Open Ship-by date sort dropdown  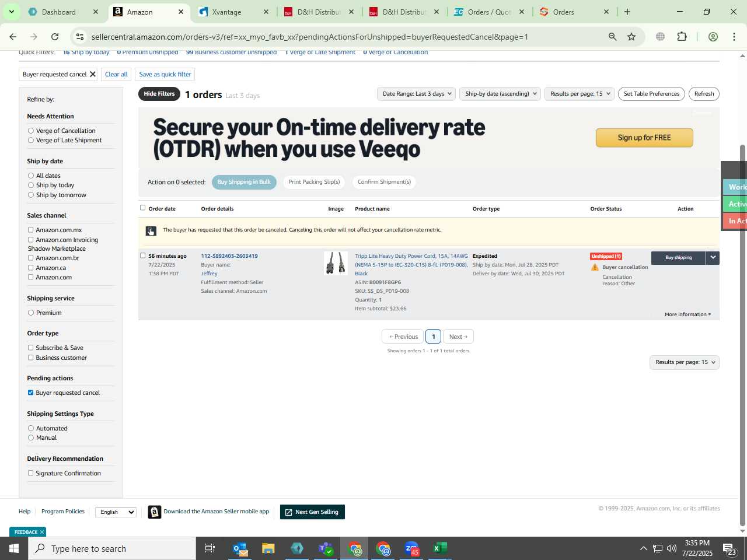501,93
